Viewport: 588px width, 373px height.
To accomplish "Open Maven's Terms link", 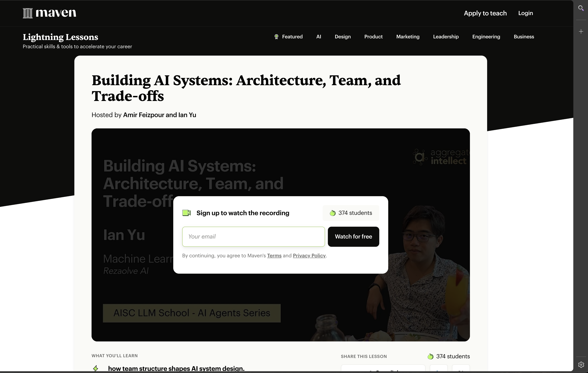I will point(274,256).
